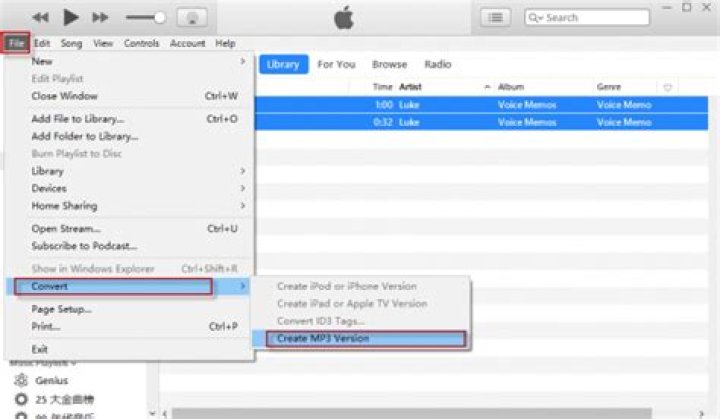
Task: Open the Help menu
Action: (x=225, y=43)
